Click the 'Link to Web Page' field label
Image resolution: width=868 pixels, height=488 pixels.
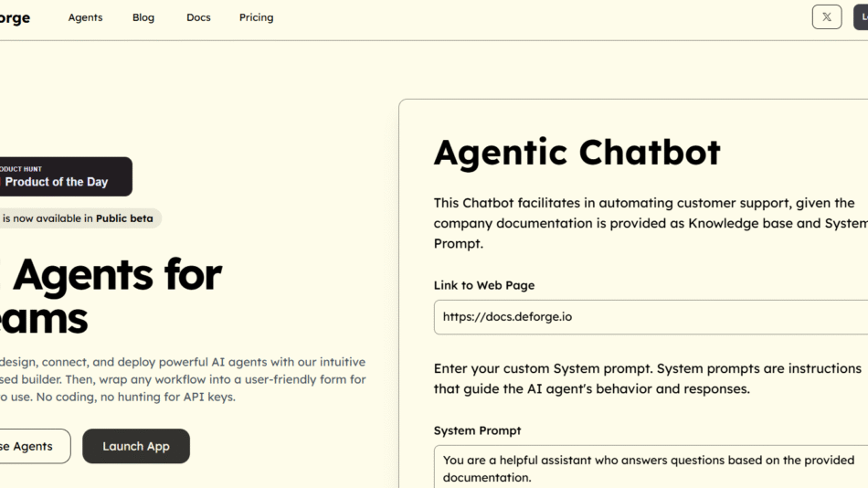coord(484,285)
